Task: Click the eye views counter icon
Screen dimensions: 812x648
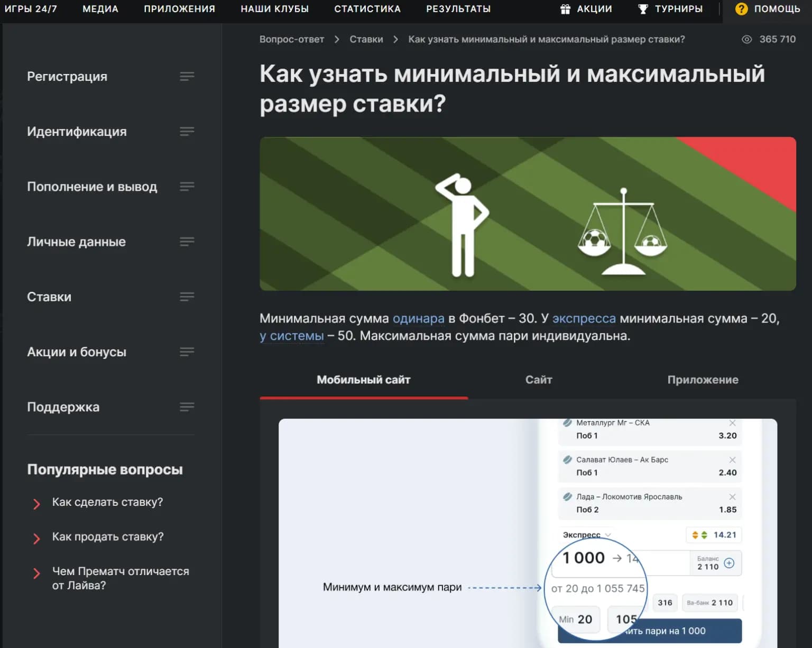Action: (x=746, y=39)
